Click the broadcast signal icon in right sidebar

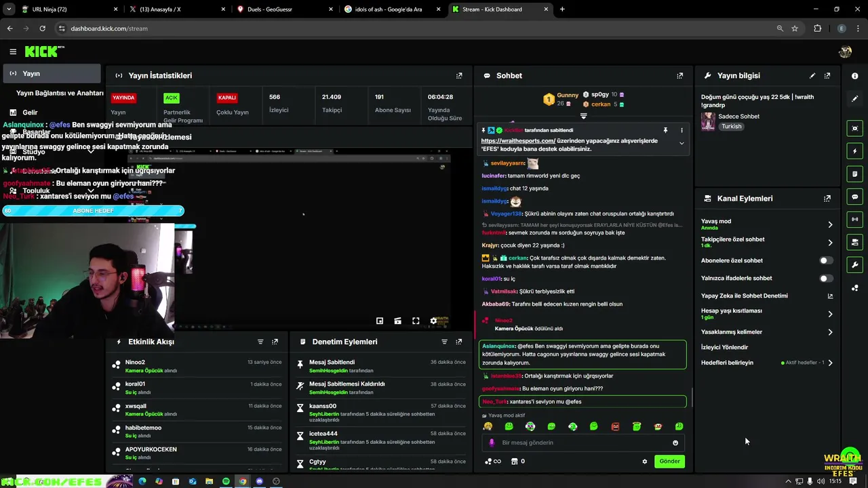854,219
